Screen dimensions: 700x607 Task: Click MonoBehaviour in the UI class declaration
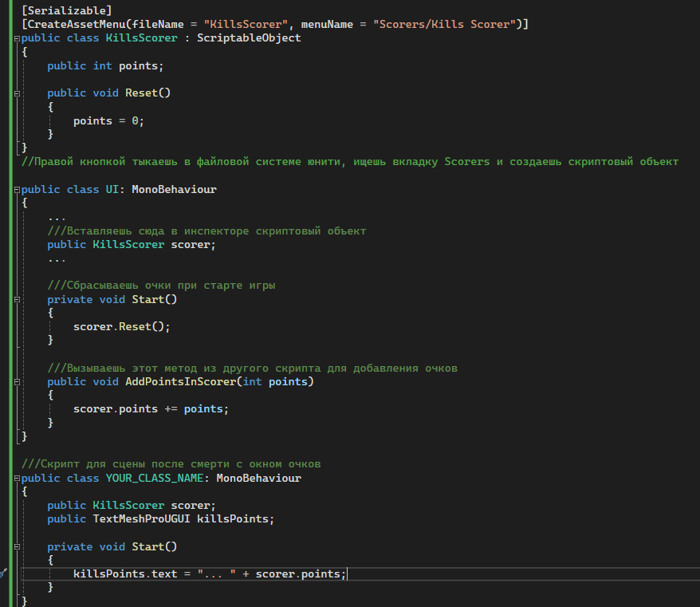click(x=174, y=189)
